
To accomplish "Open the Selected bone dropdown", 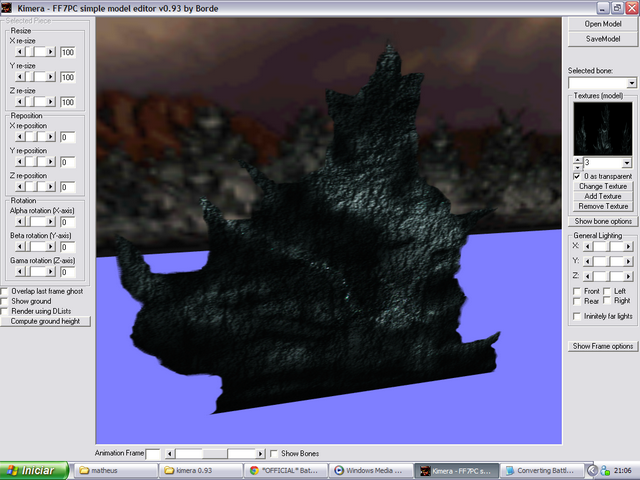I will [x=631, y=83].
